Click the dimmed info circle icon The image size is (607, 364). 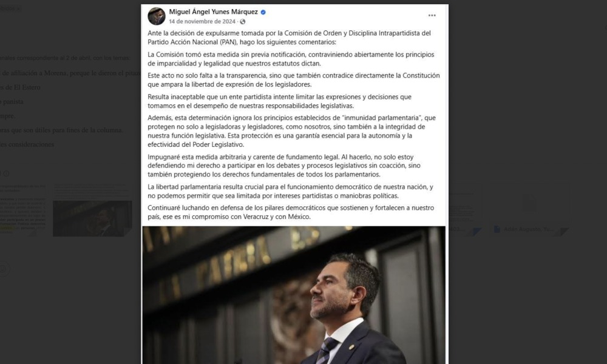(x=6, y=174)
